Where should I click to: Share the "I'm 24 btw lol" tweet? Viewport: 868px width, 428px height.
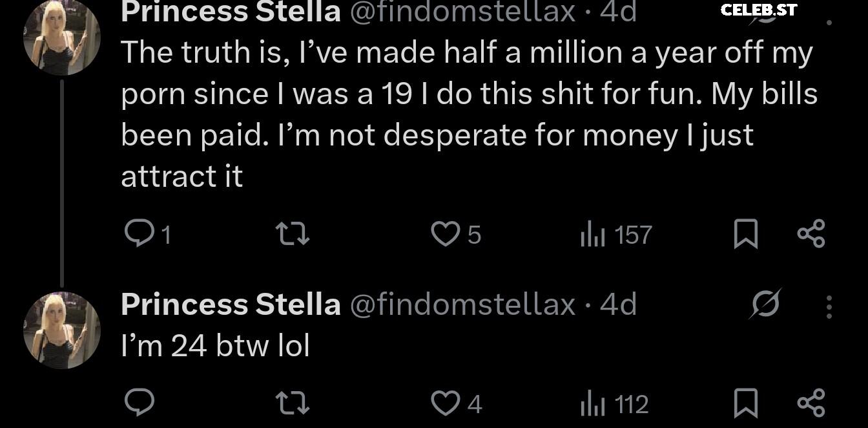coord(811,403)
